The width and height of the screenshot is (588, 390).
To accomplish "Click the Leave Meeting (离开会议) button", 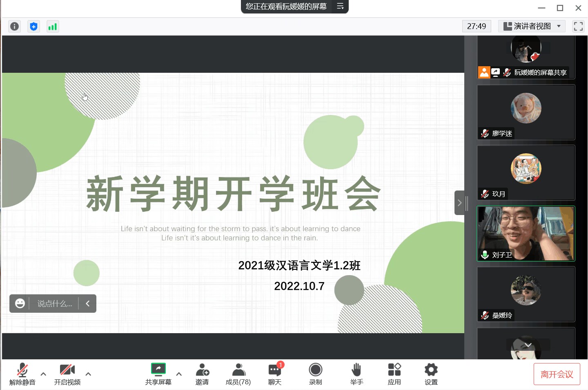I will (557, 374).
